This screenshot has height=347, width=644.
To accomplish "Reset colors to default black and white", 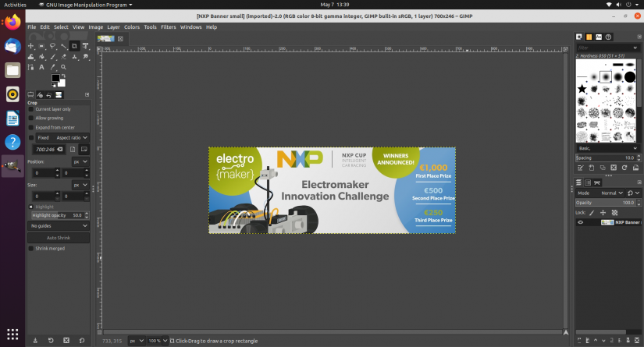I will tap(54, 85).
